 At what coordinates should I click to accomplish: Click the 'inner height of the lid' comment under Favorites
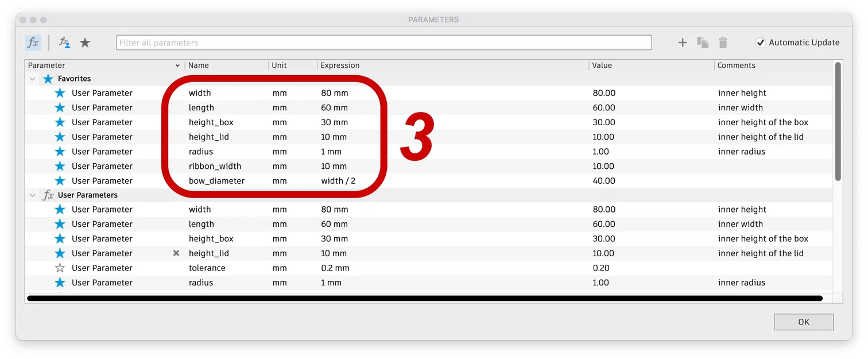point(761,137)
